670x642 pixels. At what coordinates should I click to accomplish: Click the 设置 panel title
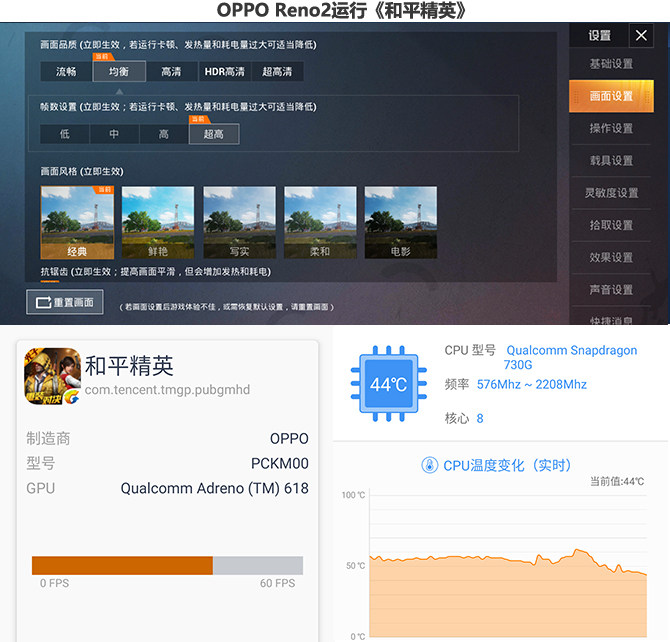(599, 35)
